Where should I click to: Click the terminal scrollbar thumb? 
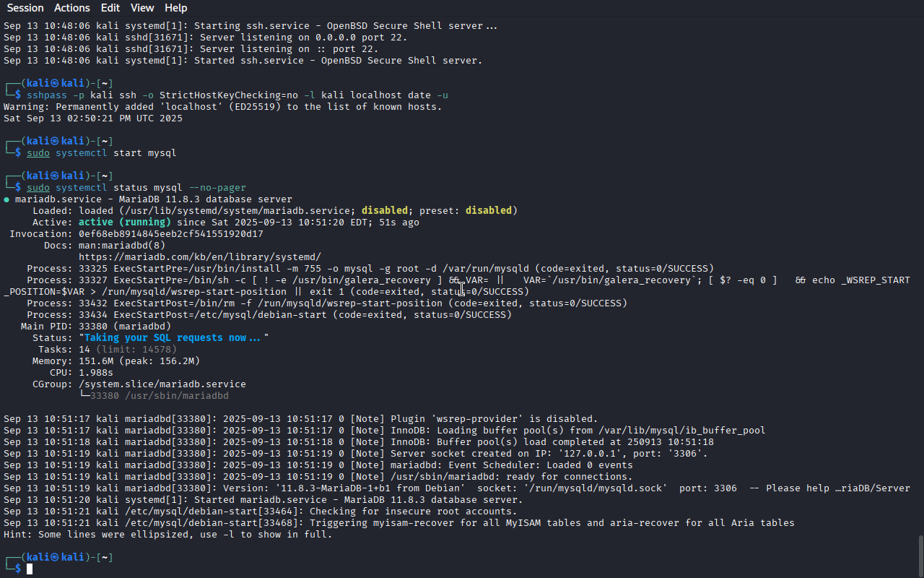click(920, 556)
